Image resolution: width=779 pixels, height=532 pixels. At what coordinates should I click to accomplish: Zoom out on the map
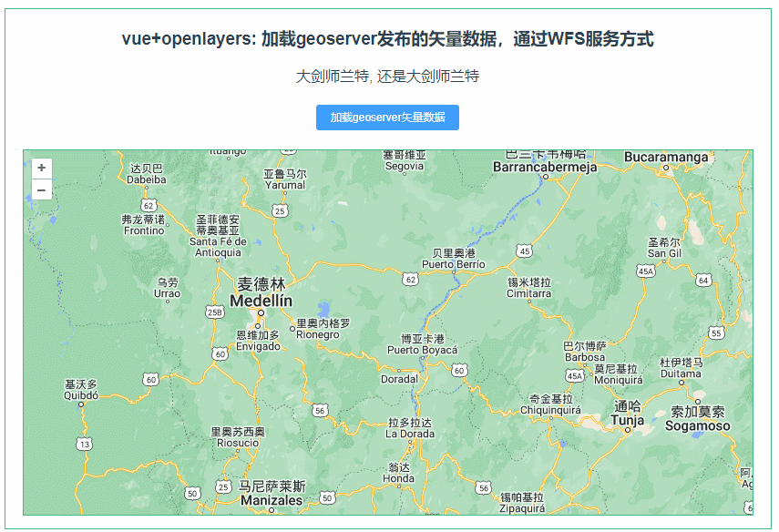(x=42, y=189)
